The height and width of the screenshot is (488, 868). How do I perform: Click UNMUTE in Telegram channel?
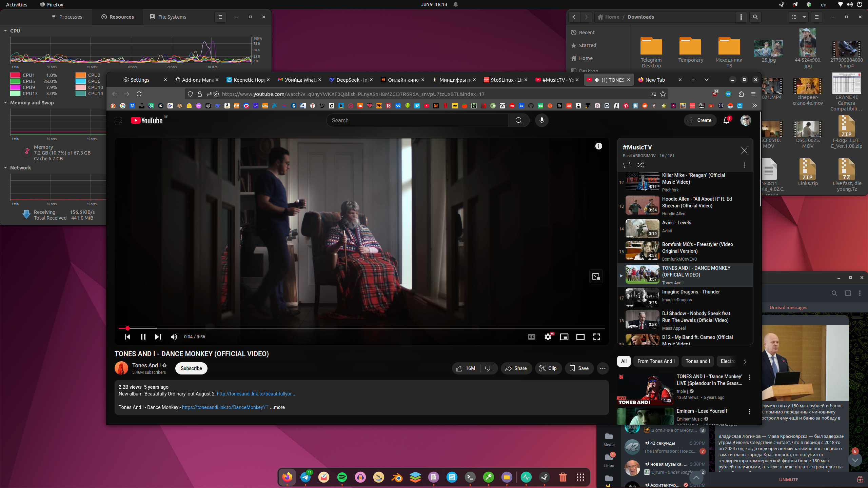788,480
